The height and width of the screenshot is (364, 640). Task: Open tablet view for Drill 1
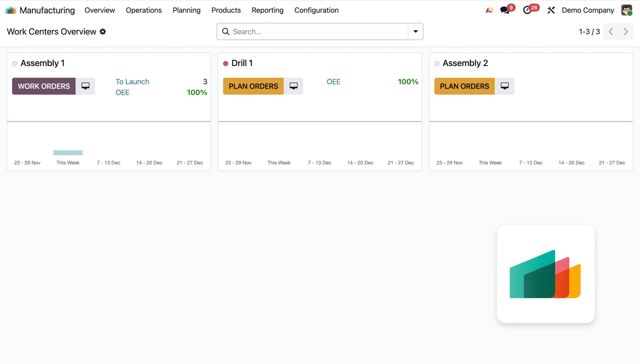pos(293,86)
